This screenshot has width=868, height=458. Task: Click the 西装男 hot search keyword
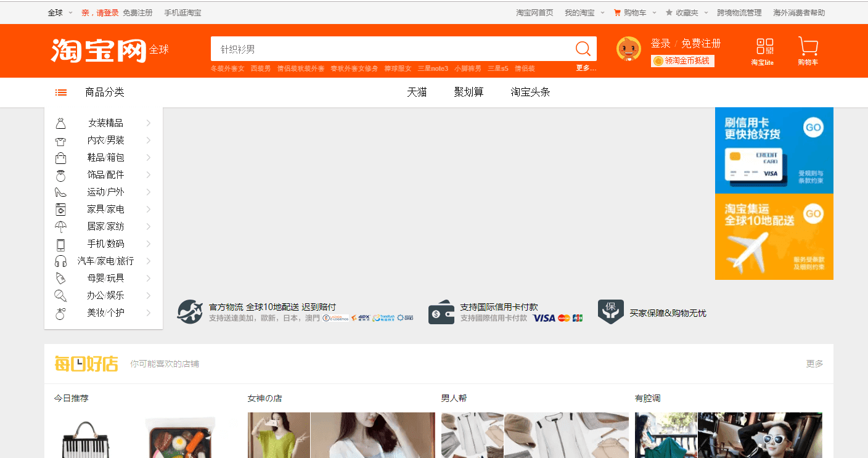click(x=260, y=68)
